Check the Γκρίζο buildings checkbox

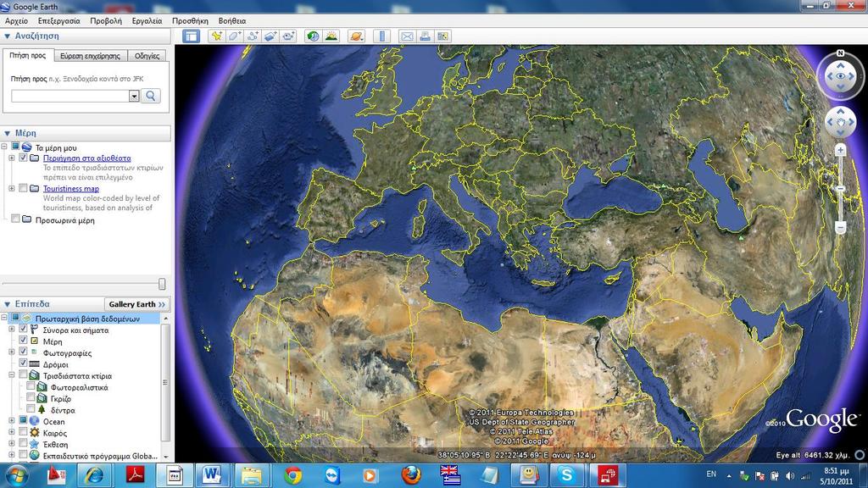[x=31, y=397]
